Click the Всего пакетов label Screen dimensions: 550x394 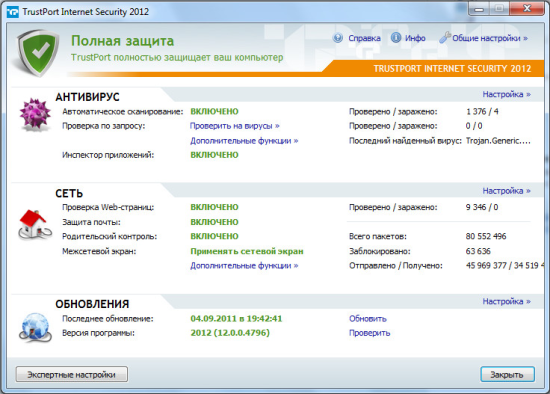click(378, 236)
